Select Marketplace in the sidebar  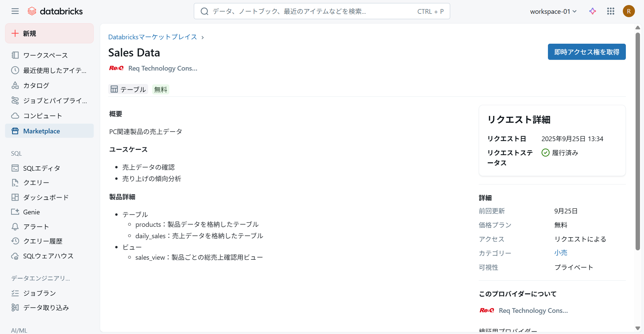(49, 131)
